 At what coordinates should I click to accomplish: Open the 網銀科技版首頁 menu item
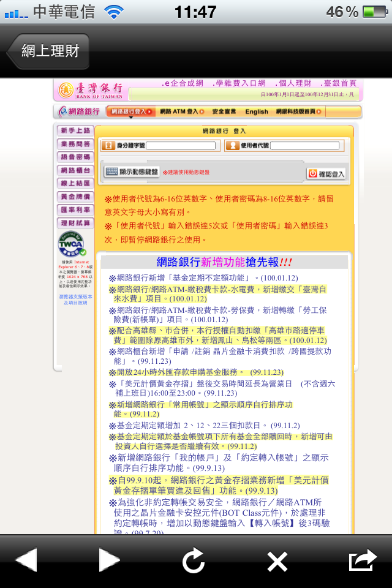(x=299, y=111)
